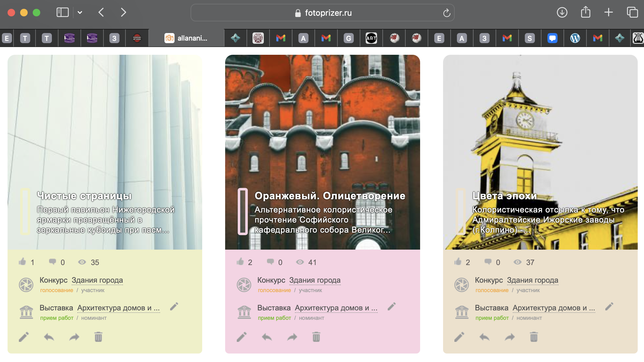Switch to the WordPress tab
Screen dimensions: 644x362
coord(575,38)
